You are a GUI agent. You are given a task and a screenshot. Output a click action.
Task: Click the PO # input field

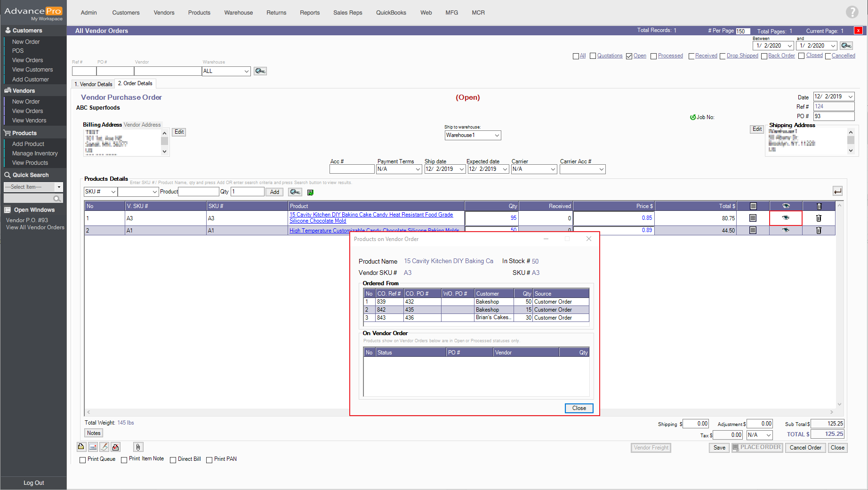point(834,116)
